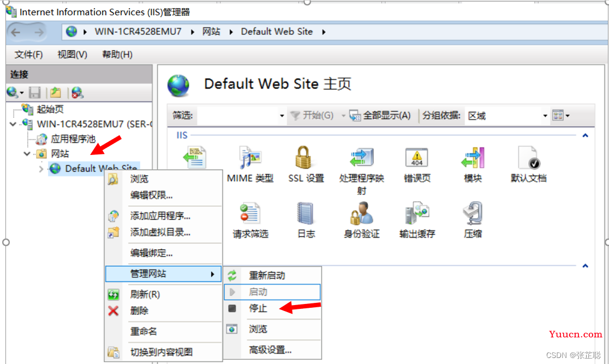Open the view mode dropdown arrow
Screen dimensions: 609x364
tap(568, 116)
